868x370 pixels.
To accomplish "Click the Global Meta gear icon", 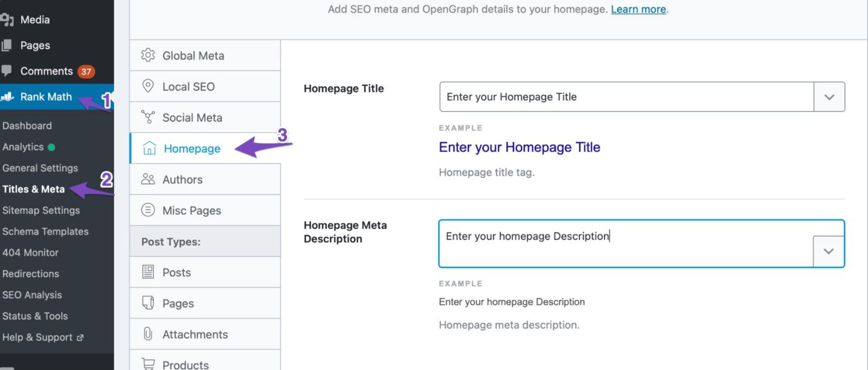I will point(148,55).
